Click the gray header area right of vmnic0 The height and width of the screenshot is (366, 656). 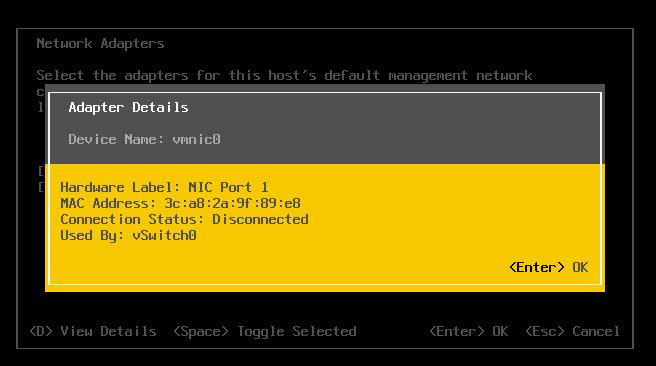click(410, 139)
